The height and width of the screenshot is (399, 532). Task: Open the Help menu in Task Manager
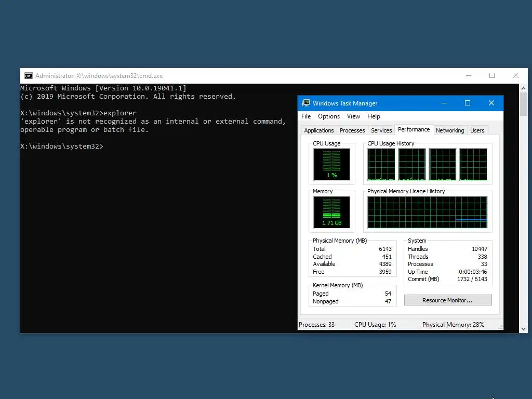[374, 116]
